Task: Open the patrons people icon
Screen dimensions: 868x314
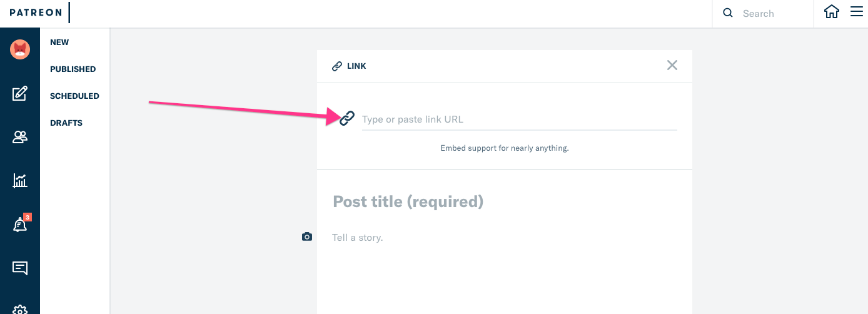Action: coord(20,137)
